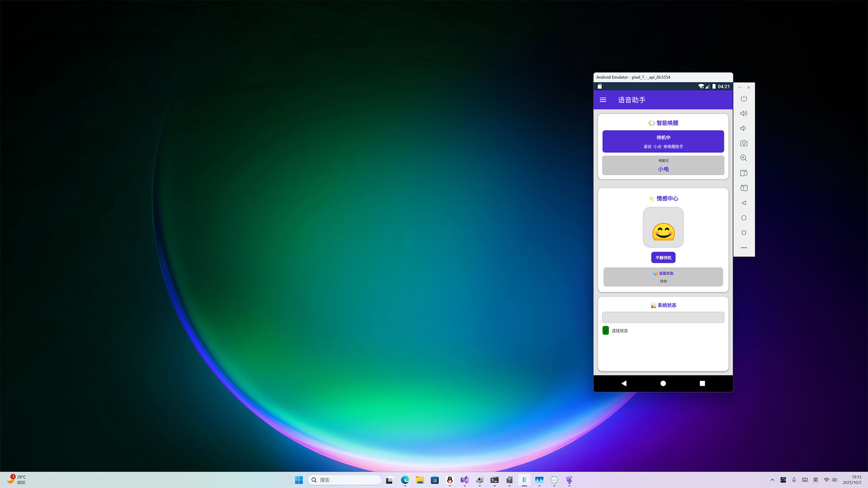
Task: Rotate the emulator device left
Action: click(743, 173)
